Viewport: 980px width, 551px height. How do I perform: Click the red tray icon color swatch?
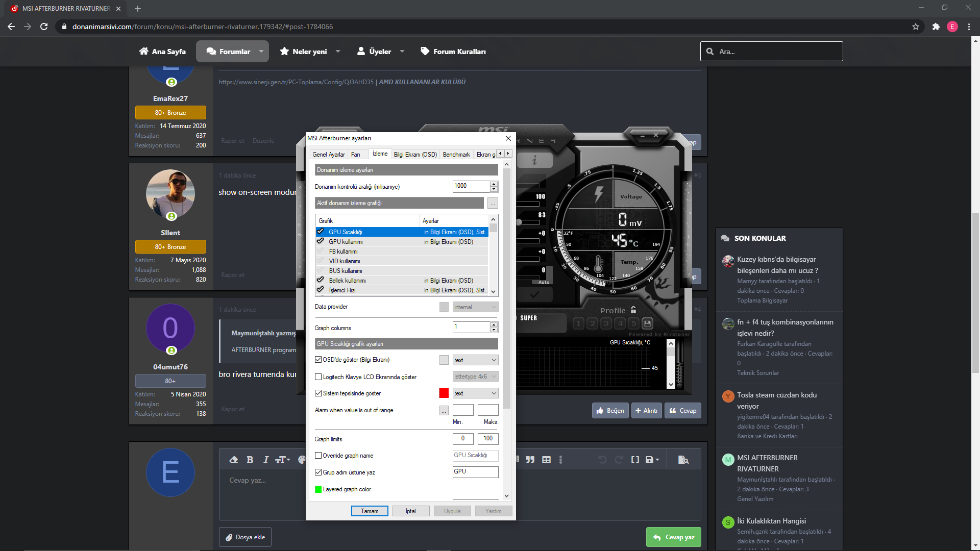coord(444,393)
